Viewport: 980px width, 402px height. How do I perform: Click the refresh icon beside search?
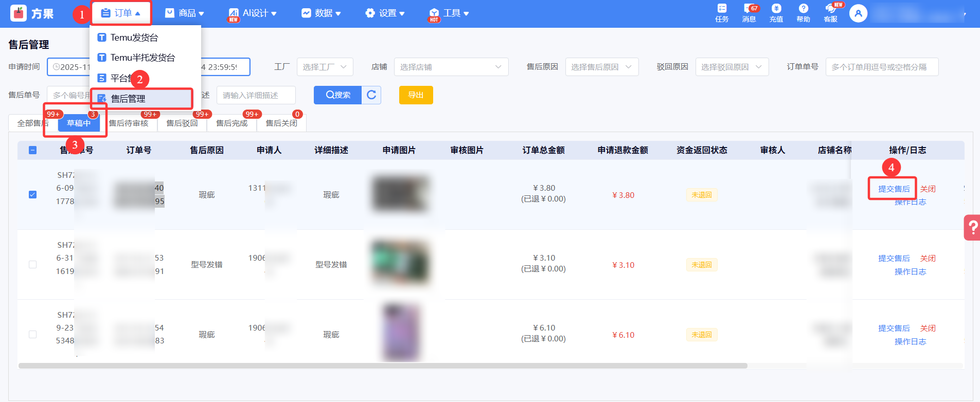coord(371,95)
